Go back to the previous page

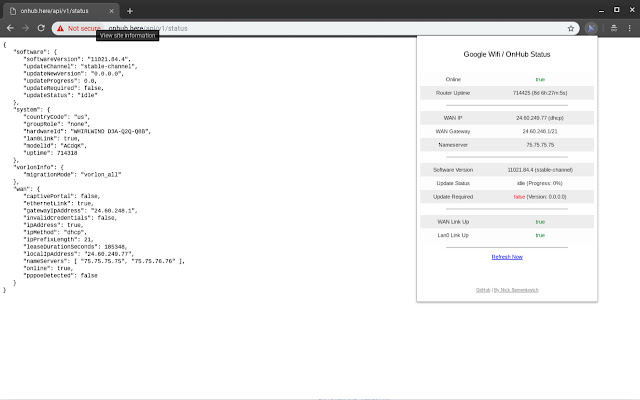(x=10, y=28)
